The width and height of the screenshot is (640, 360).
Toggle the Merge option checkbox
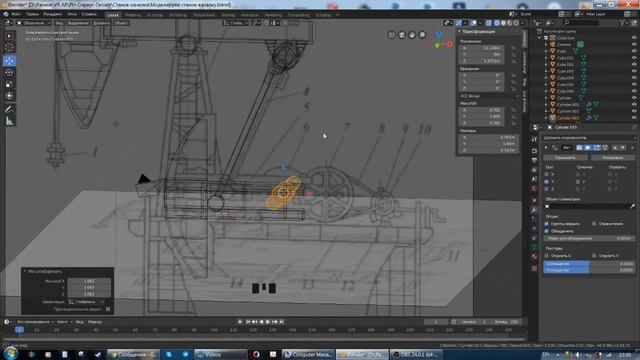tap(547, 231)
